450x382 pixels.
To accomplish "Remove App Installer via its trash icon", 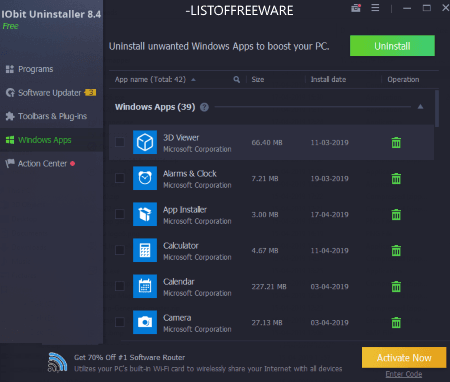I will click(396, 215).
